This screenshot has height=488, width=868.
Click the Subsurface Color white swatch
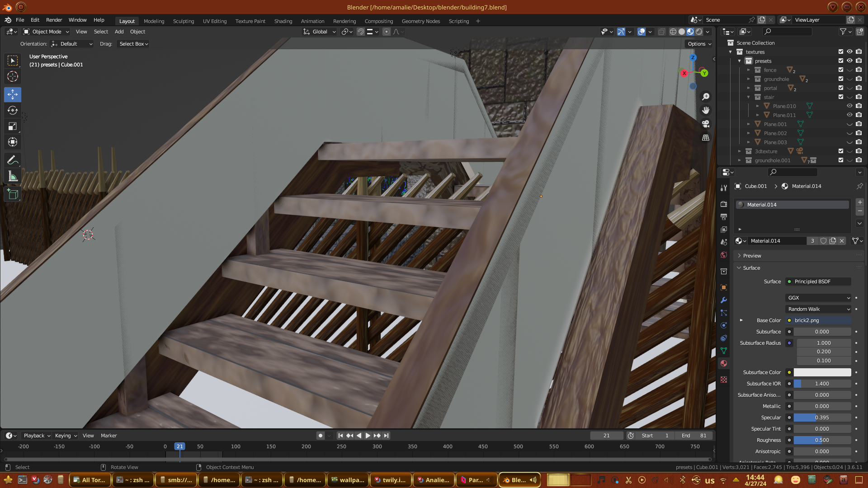(x=822, y=372)
